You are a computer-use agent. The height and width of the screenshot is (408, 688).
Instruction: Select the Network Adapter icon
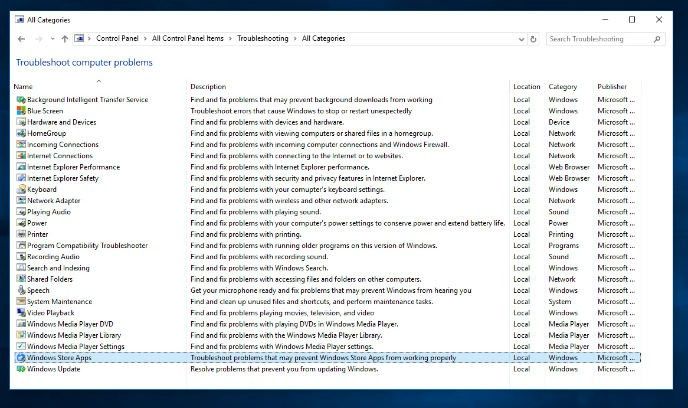20,200
